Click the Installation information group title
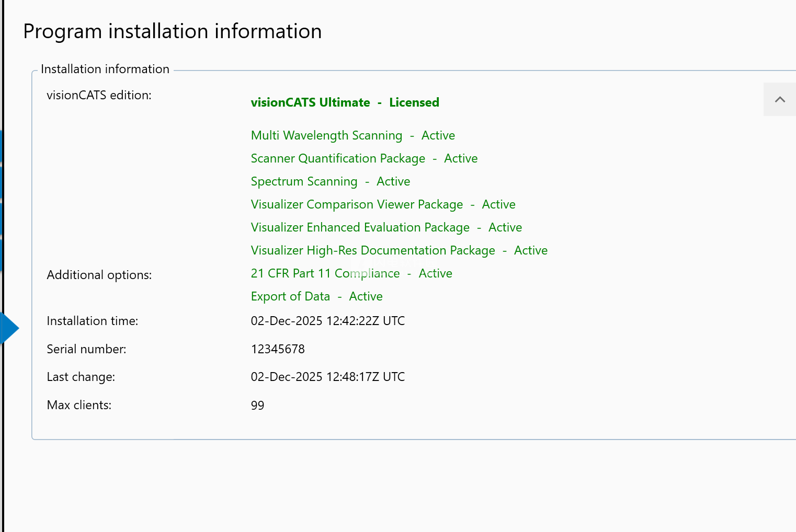796x532 pixels. pyautogui.click(x=105, y=69)
